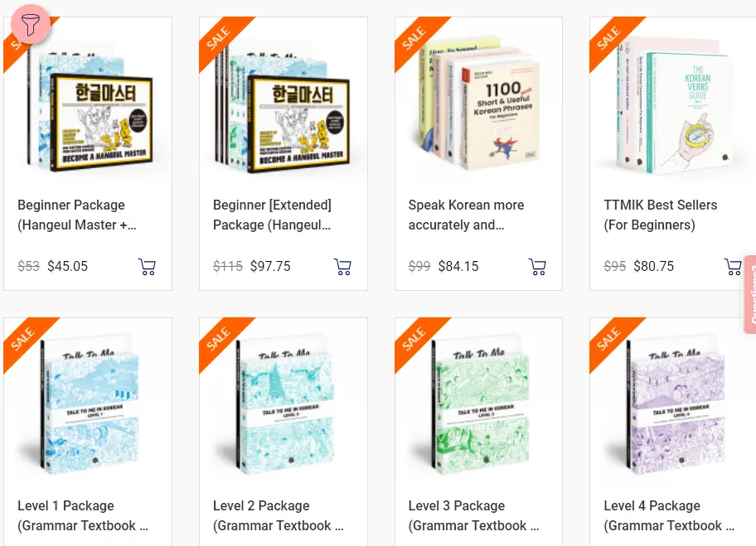Image resolution: width=756 pixels, height=546 pixels.
Task: View green Level 3 textbook image
Action: tap(479, 403)
